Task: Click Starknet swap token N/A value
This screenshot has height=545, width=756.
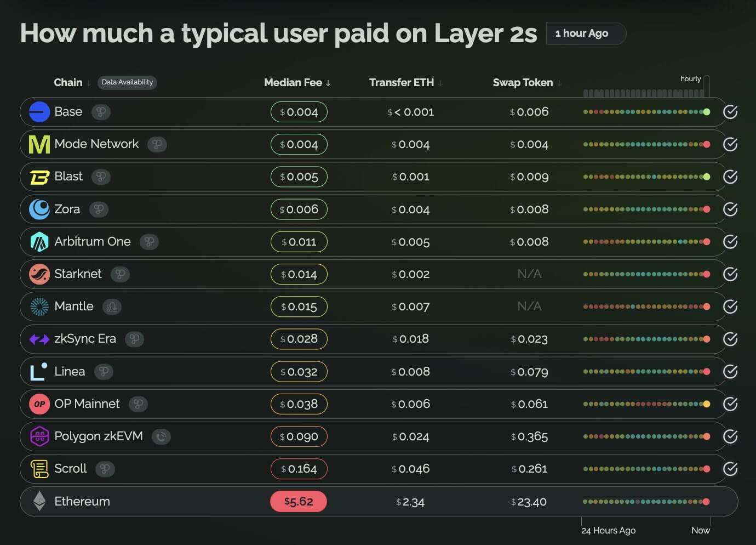Action: pos(529,274)
